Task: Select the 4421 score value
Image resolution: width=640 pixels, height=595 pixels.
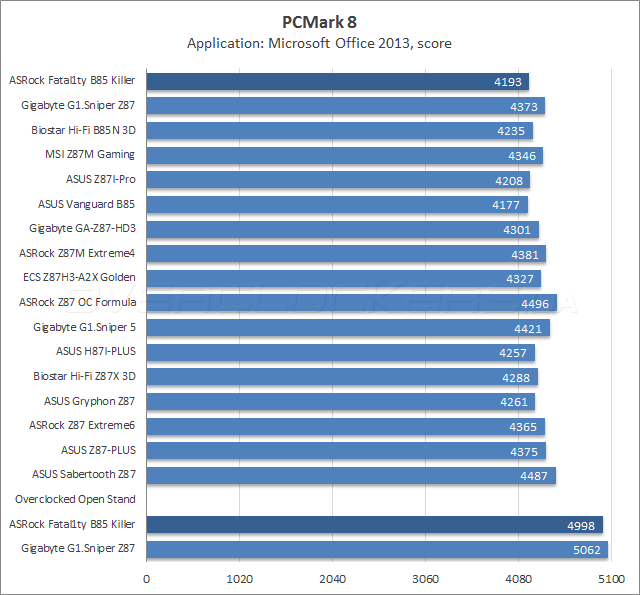Action: [x=528, y=329]
